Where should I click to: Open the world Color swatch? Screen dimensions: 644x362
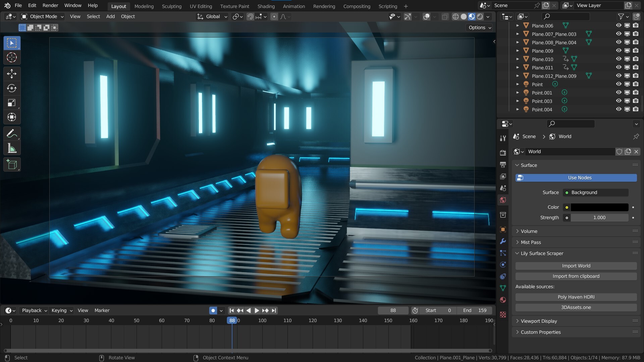tap(599, 207)
